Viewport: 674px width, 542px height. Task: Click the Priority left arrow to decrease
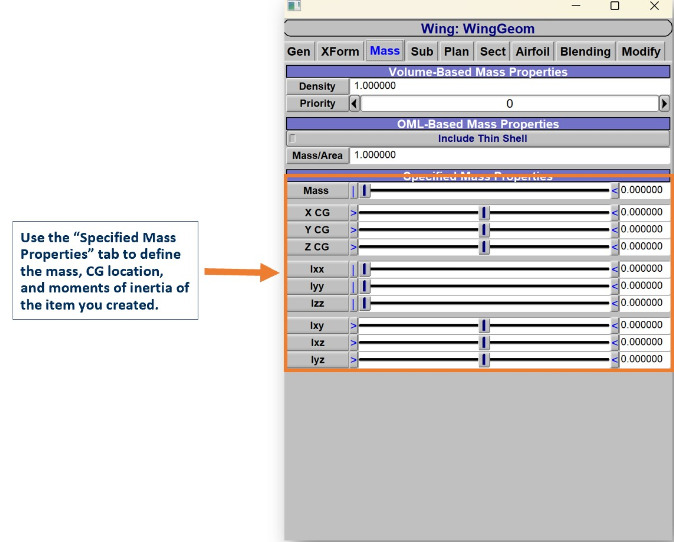[355, 104]
